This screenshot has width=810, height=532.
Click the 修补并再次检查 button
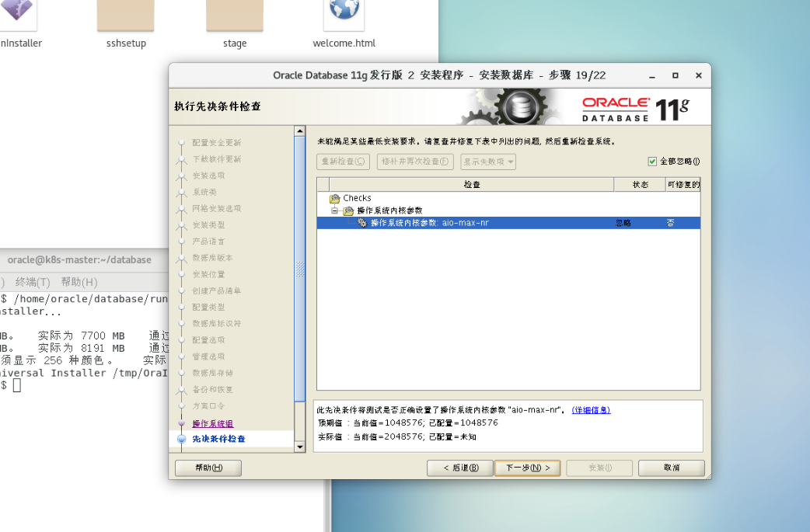[415, 162]
